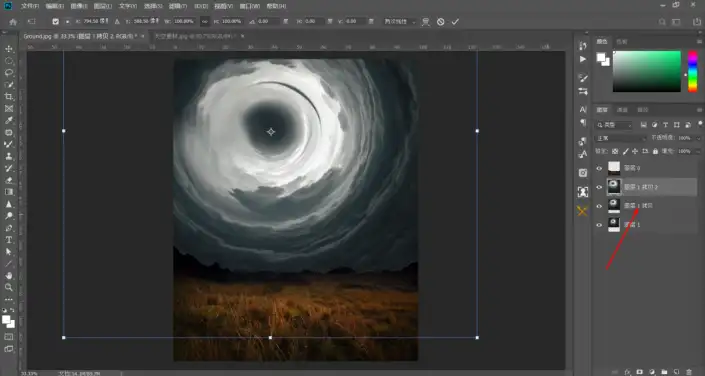Screen dimensions: 705x376
Task: Select the Zoom tool
Action: (9, 287)
